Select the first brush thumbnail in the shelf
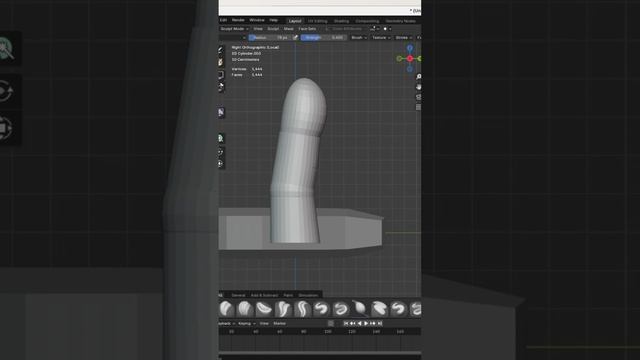The height and width of the screenshot is (360, 640). pos(226,309)
